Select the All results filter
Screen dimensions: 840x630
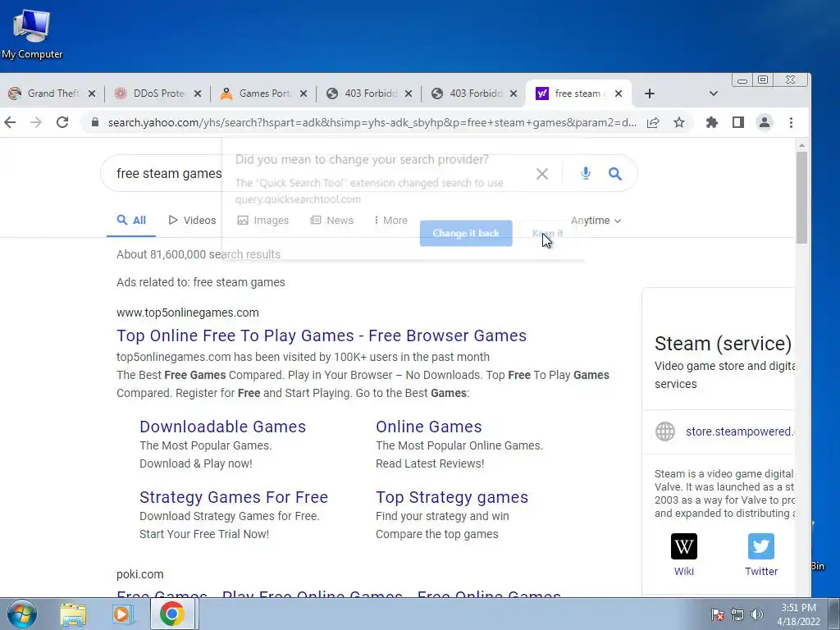coord(131,220)
